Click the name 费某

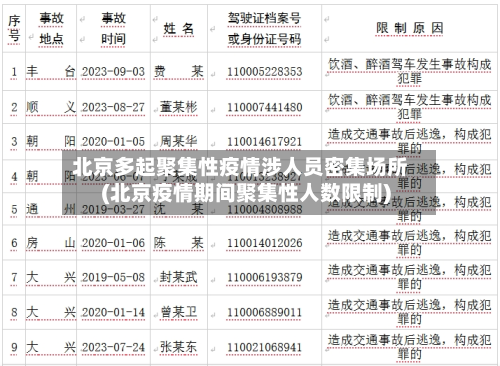[x=178, y=71]
